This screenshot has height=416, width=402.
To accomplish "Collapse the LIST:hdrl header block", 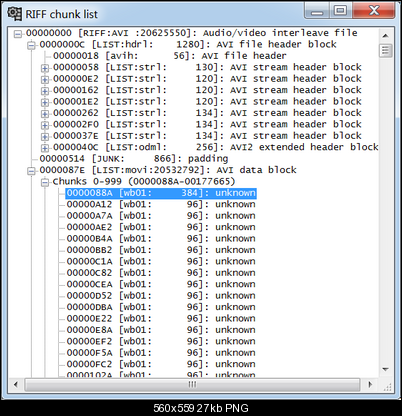I will click(x=31, y=45).
